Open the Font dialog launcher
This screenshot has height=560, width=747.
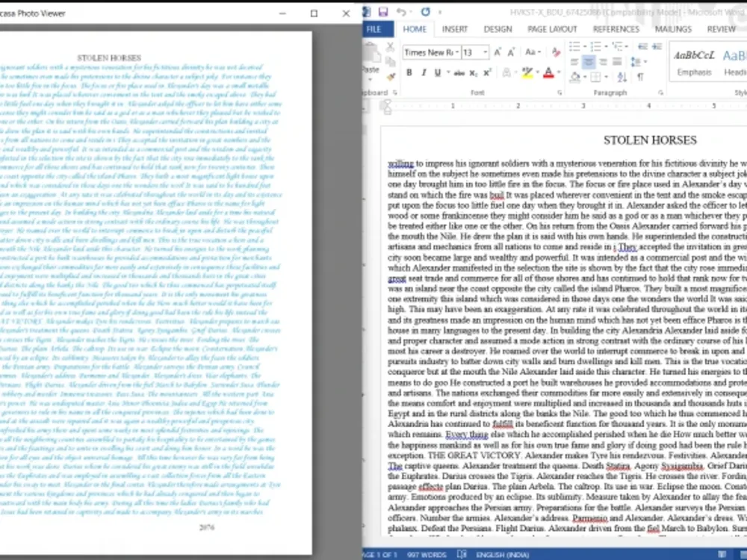pyautogui.click(x=560, y=93)
